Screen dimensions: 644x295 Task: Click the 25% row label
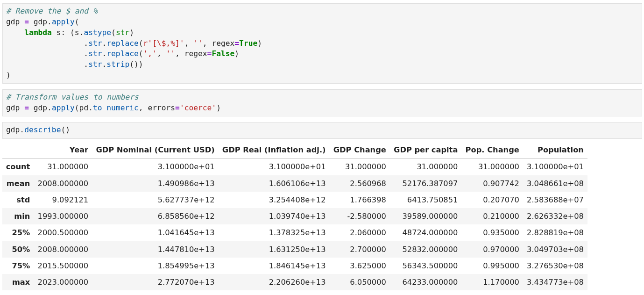tap(21, 232)
